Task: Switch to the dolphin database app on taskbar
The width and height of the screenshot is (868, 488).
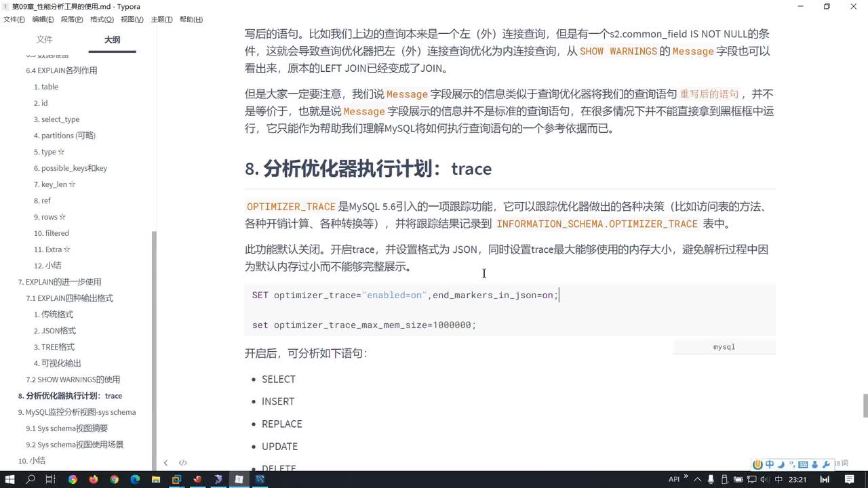Action: coord(218,479)
